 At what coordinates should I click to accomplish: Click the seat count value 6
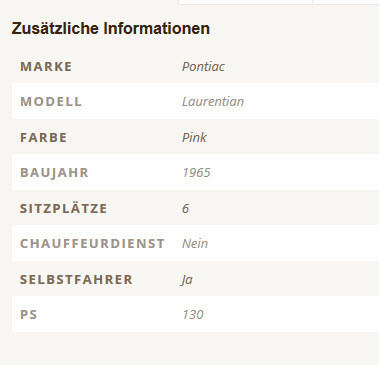click(x=186, y=209)
